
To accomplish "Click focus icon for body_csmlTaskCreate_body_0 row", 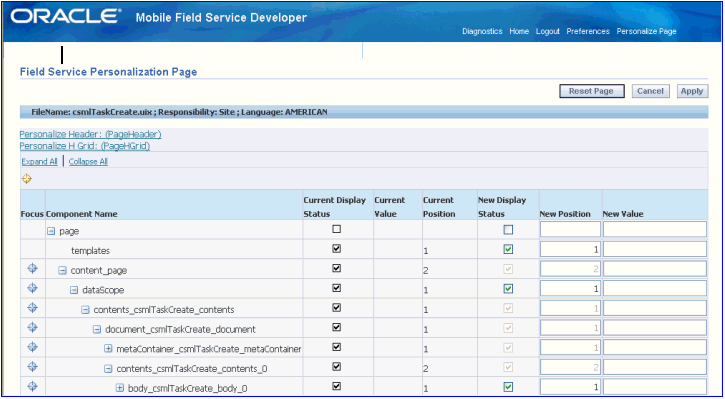I will click(x=32, y=386).
